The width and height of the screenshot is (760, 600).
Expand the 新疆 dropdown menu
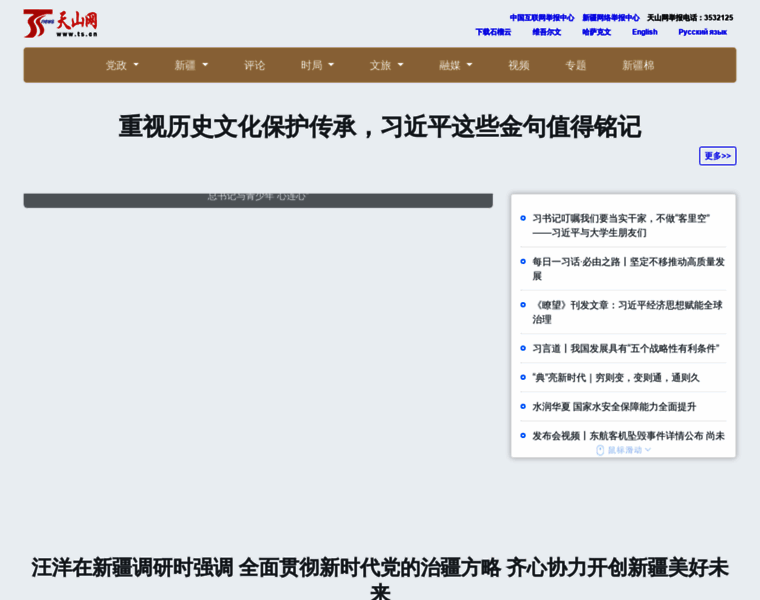[x=191, y=65]
